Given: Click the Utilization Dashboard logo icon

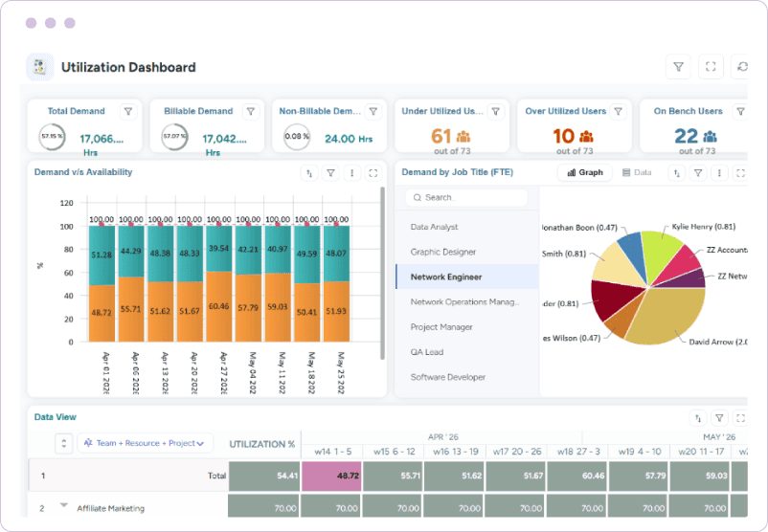Looking at the screenshot, I should click(39, 67).
